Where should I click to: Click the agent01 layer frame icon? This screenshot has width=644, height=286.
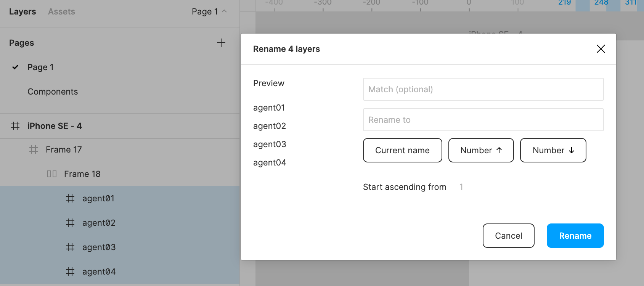70,198
